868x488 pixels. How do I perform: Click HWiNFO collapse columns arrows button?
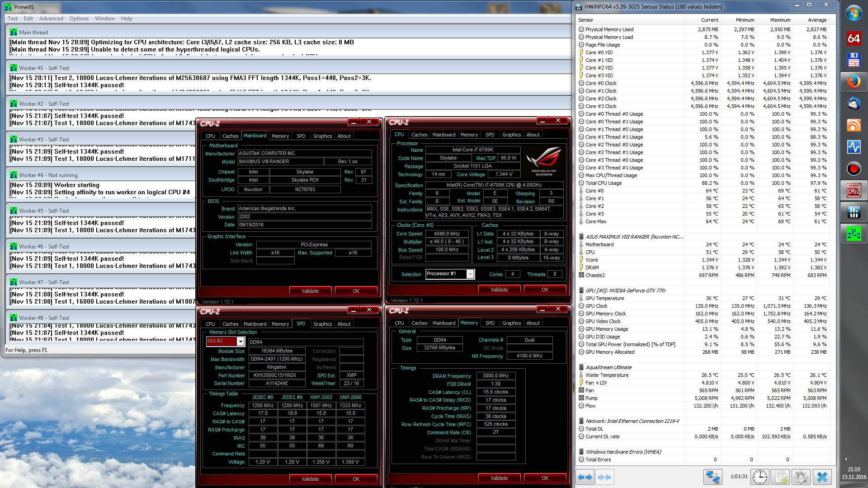604,477
